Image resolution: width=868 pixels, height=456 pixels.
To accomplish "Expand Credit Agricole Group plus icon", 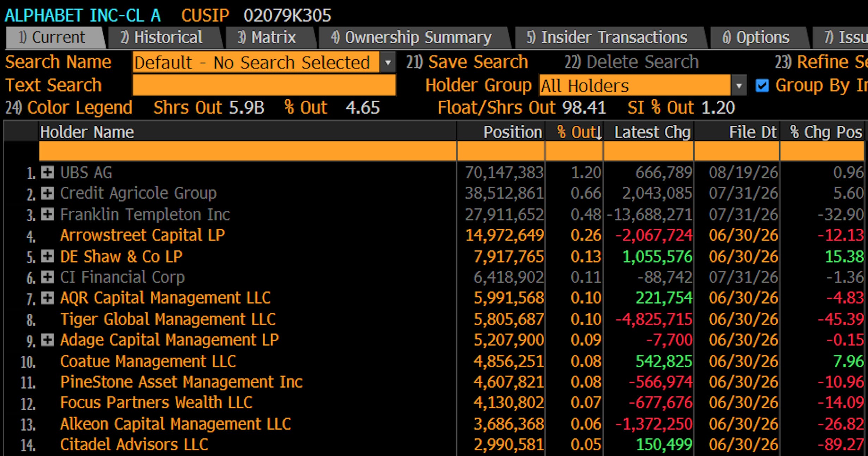I will pyautogui.click(x=47, y=193).
